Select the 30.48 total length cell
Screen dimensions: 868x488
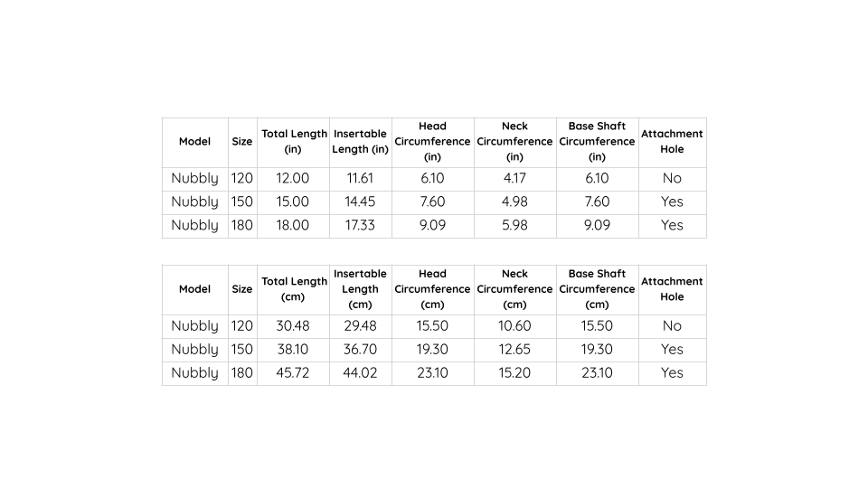(x=293, y=326)
